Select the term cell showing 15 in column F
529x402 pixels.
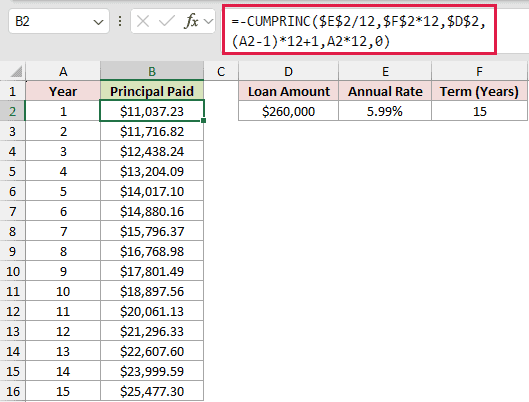479,111
